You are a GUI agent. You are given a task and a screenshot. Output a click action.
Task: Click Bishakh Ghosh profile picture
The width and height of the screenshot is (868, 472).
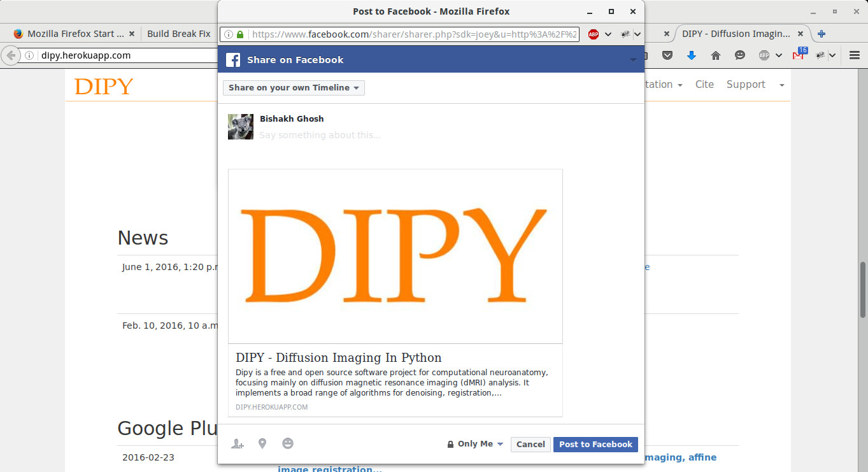241,127
